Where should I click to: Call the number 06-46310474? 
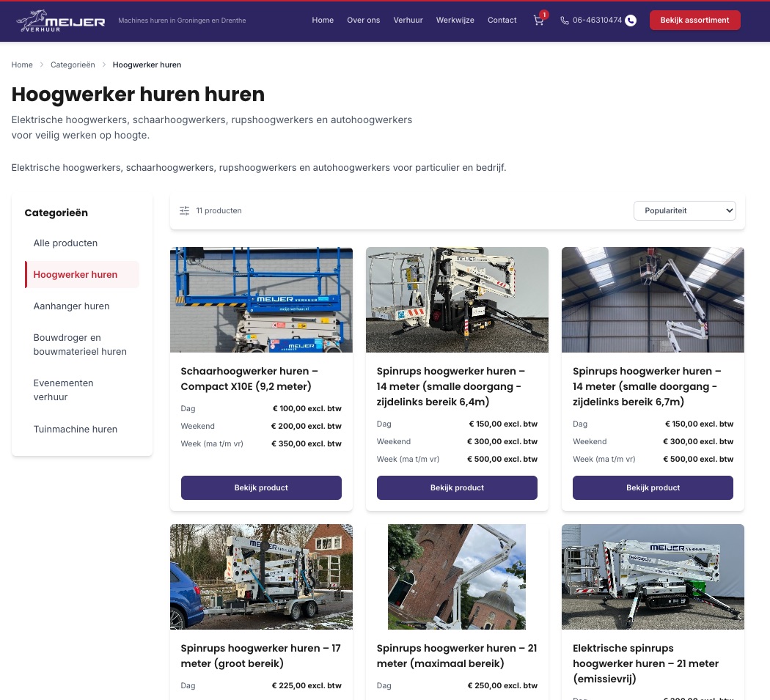coord(597,20)
